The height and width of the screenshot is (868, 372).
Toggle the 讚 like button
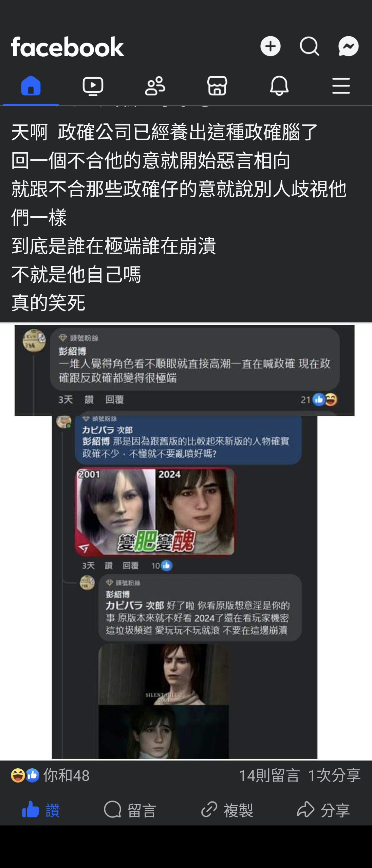point(41,810)
